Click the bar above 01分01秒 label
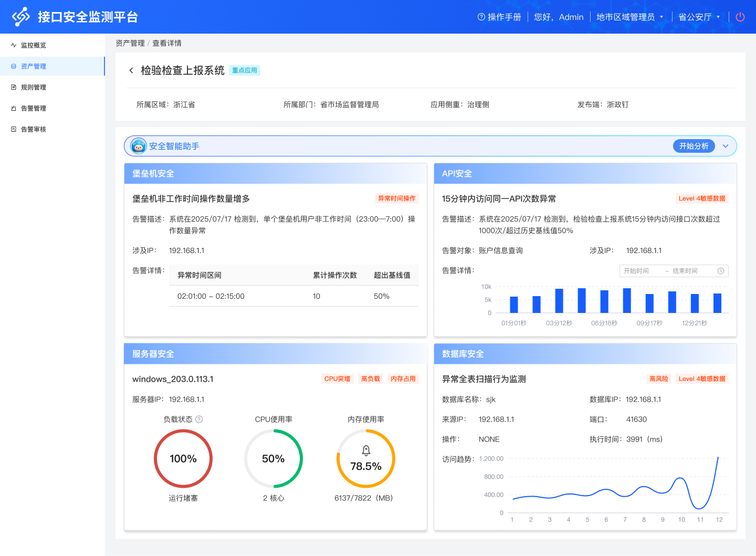Image resolution: width=756 pixels, height=556 pixels. [514, 305]
